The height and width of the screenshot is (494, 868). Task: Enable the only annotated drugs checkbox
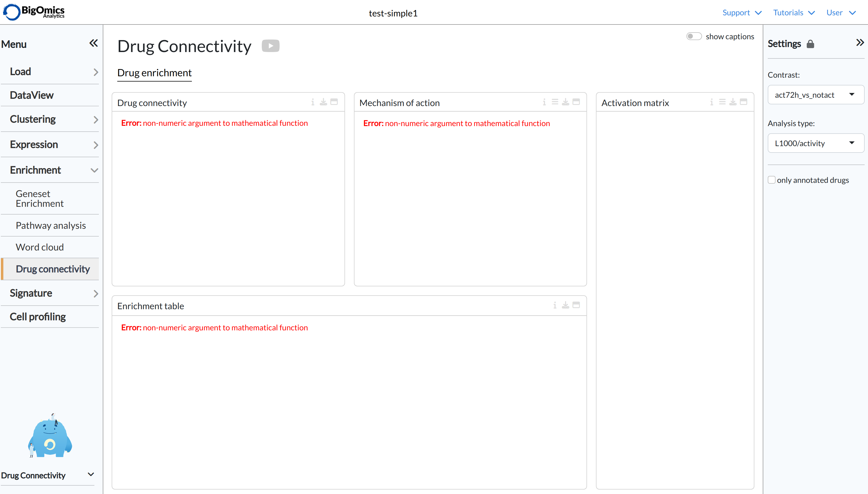tap(772, 180)
